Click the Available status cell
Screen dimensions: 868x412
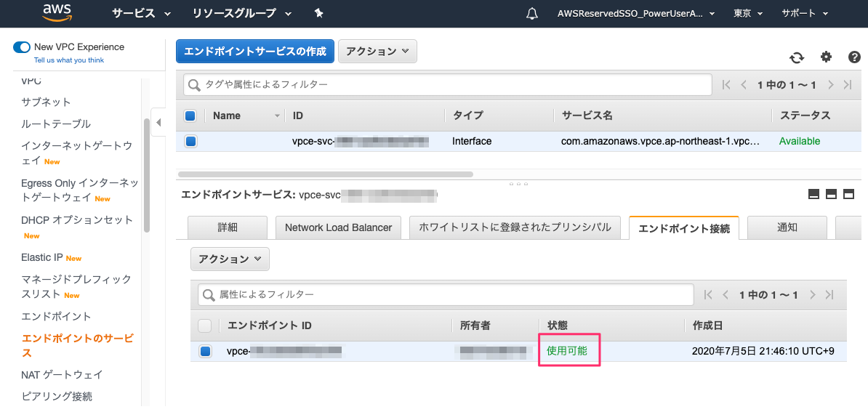(800, 142)
